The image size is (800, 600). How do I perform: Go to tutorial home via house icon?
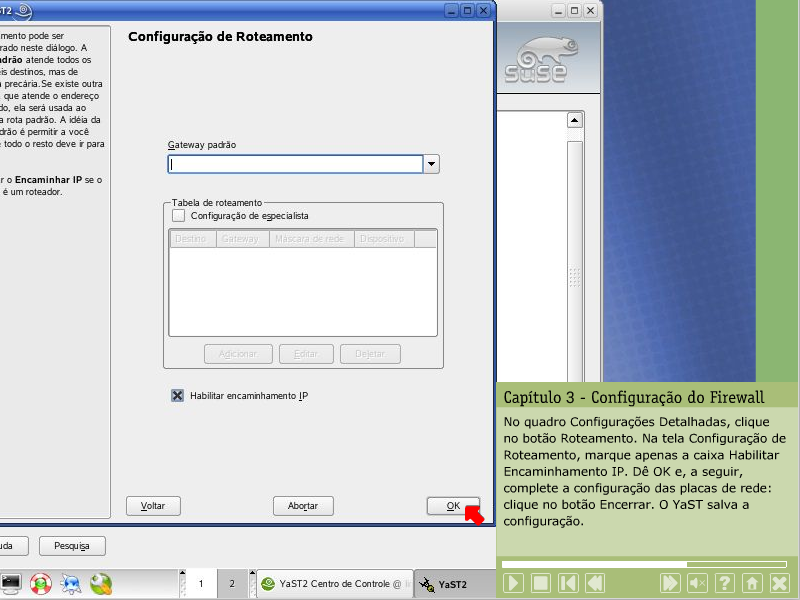click(752, 583)
